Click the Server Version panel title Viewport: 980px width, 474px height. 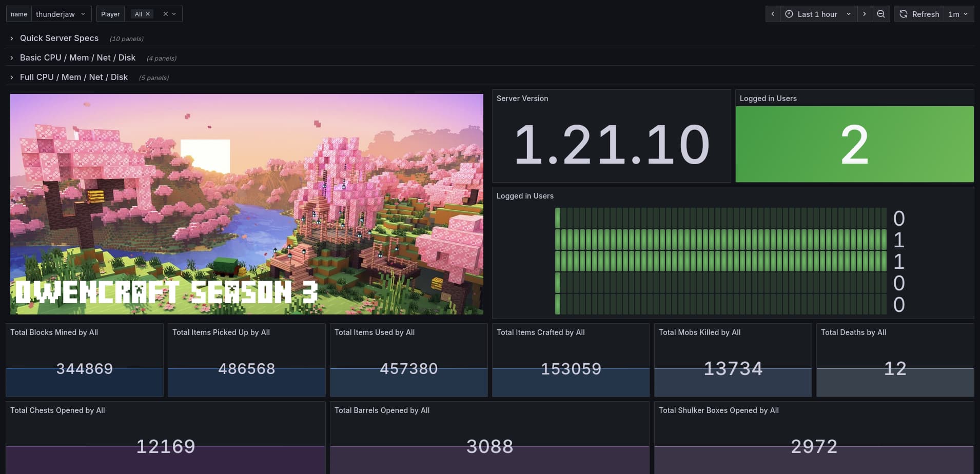pyautogui.click(x=522, y=98)
